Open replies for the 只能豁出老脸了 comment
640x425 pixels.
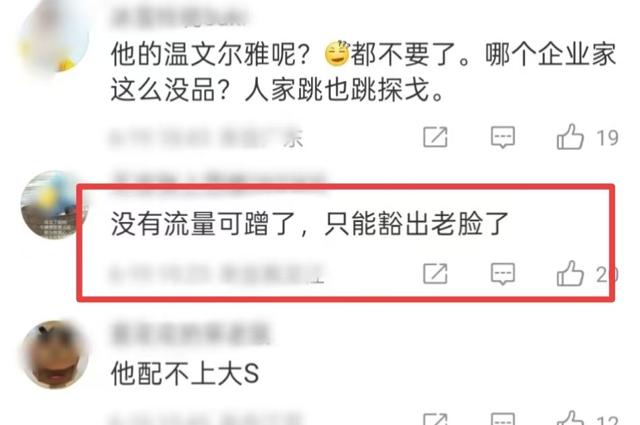[502, 274]
